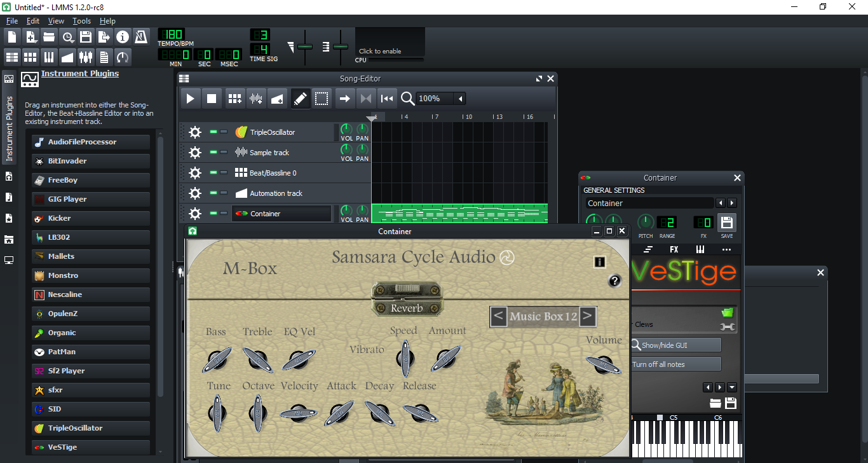
Task: Mute the Automation track
Action: (x=214, y=193)
